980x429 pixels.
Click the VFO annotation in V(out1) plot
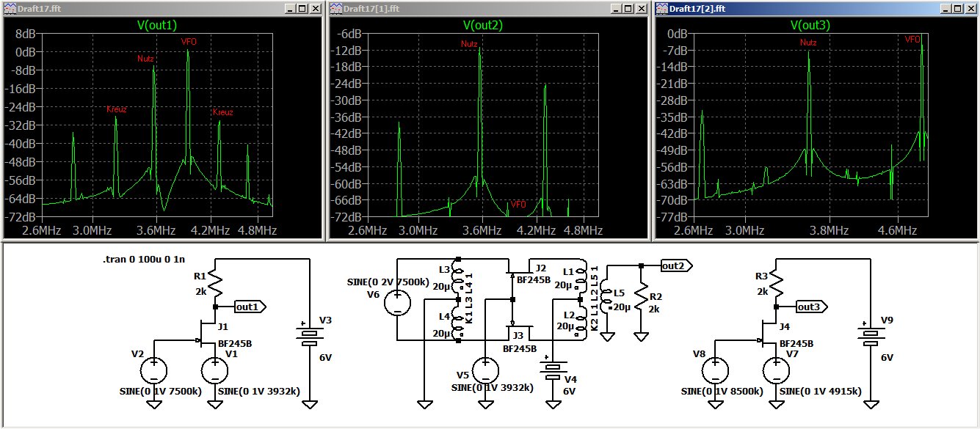pyautogui.click(x=189, y=42)
